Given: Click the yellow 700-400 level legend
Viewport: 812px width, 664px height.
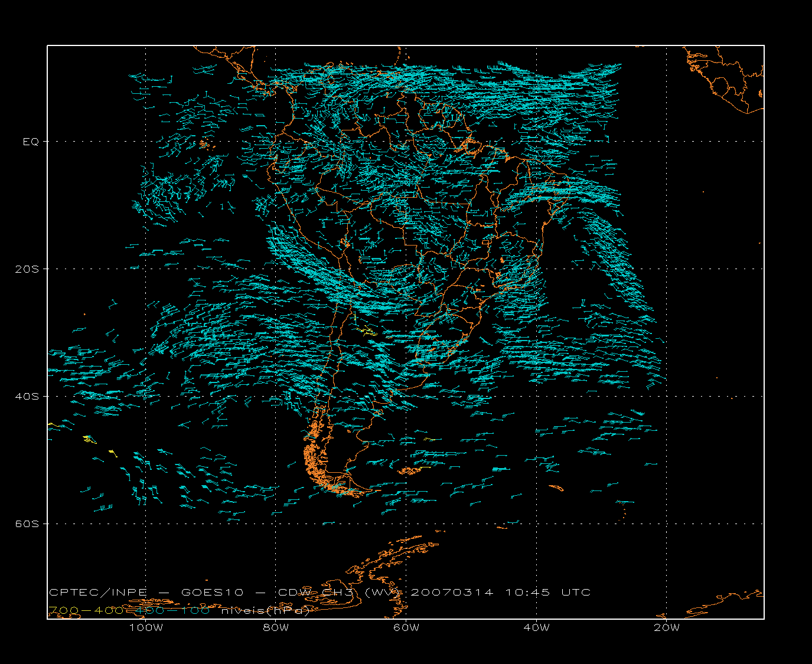Looking at the screenshot, I should [x=85, y=610].
